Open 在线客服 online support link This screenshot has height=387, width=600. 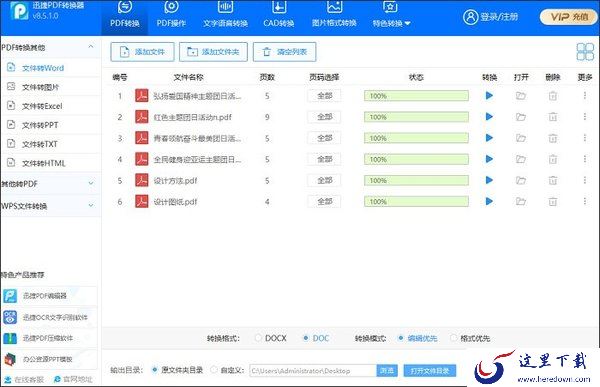coord(25,379)
